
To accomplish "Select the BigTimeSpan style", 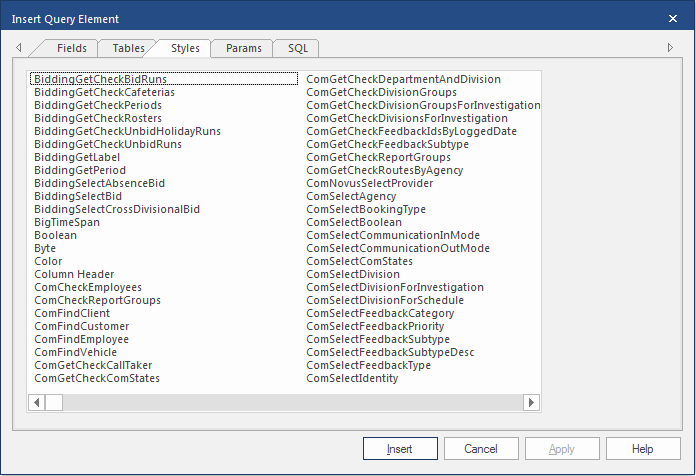I will 66,222.
